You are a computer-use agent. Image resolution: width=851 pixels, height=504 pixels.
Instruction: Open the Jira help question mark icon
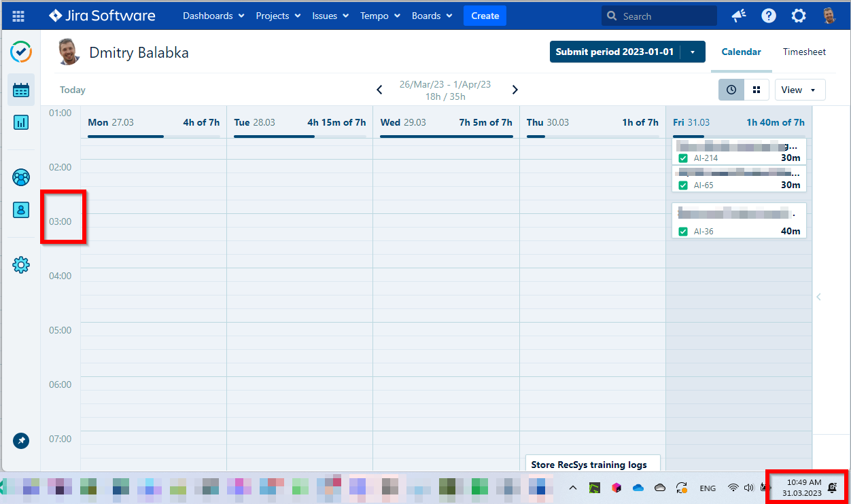coord(769,16)
